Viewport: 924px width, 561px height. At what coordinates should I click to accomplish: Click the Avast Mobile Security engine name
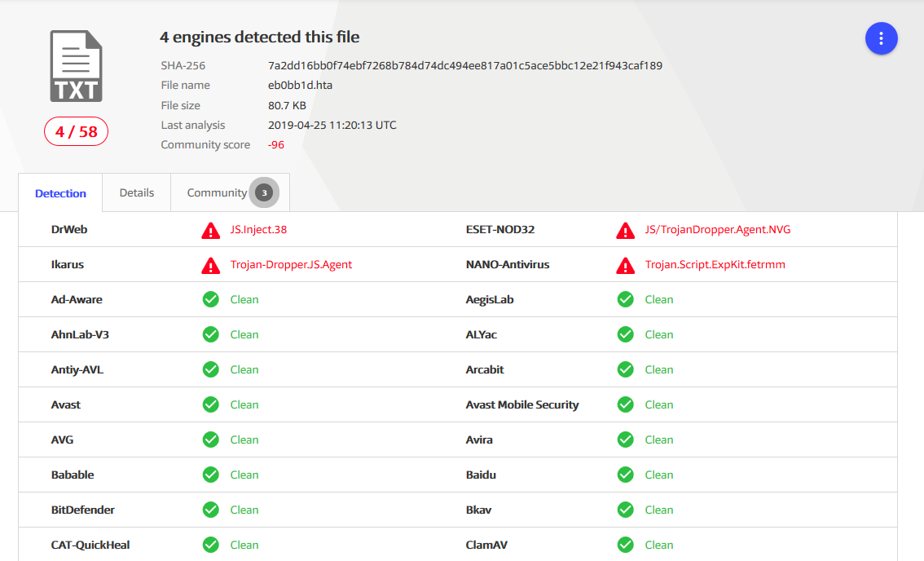522,404
